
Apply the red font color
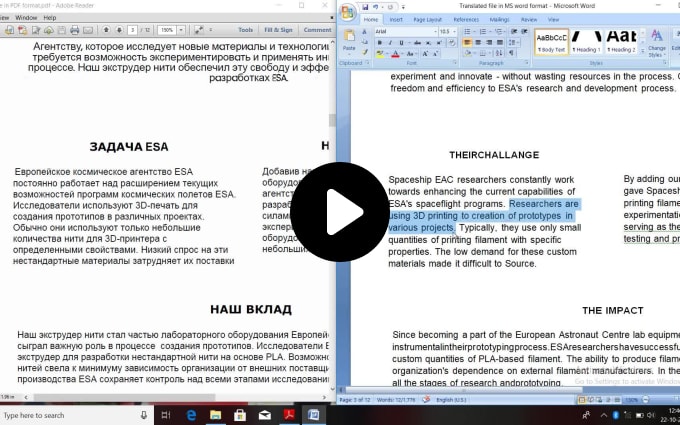tap(395, 54)
